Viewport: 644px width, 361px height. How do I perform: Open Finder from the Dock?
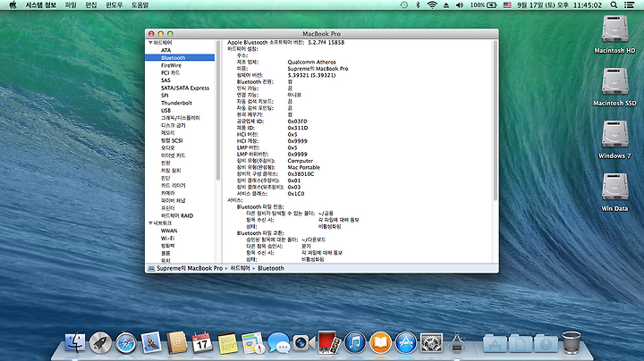[75, 342]
